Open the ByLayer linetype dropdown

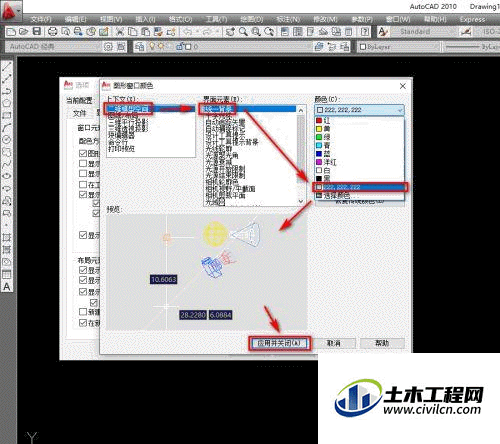[x=472, y=47]
